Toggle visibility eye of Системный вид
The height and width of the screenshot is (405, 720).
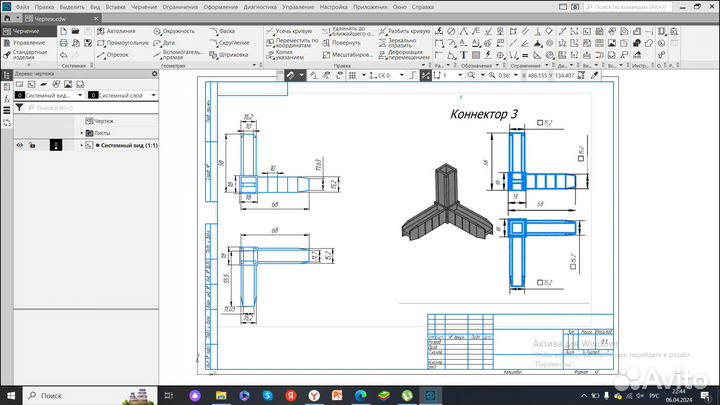click(x=19, y=145)
